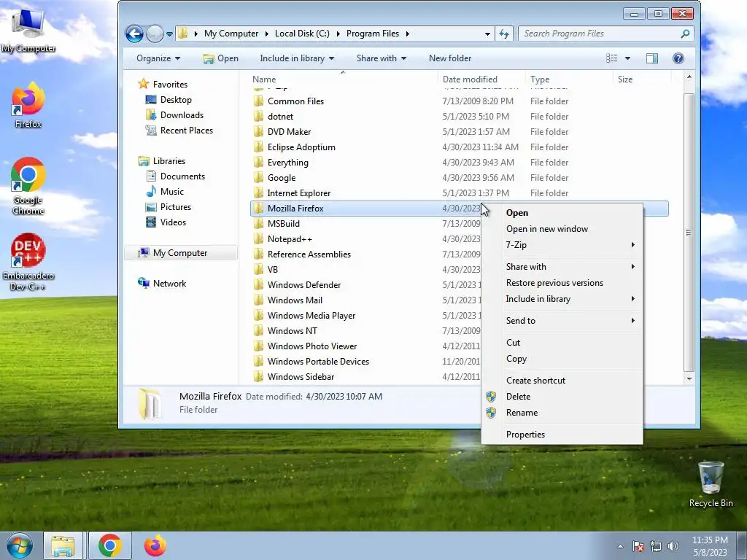The width and height of the screenshot is (747, 560).
Task: Click the Back navigation arrow
Action: click(x=134, y=34)
